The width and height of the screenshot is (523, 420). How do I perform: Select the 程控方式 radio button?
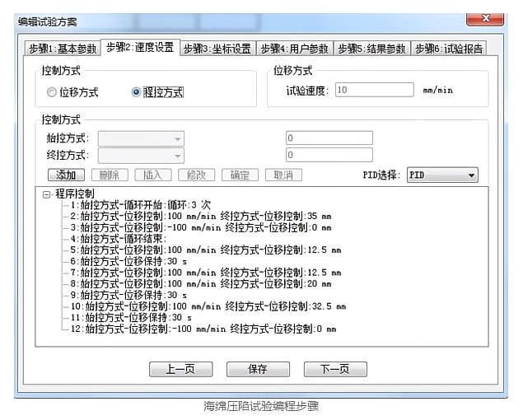click(137, 93)
